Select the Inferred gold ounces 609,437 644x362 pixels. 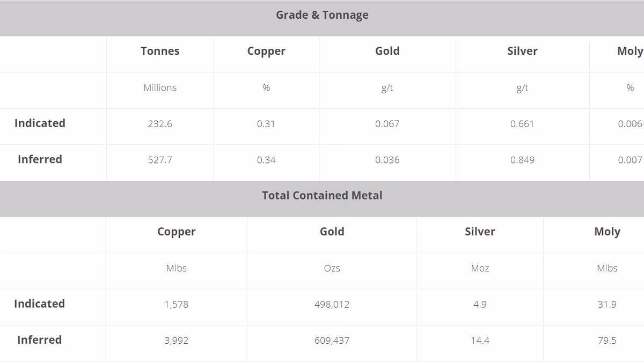click(332, 341)
